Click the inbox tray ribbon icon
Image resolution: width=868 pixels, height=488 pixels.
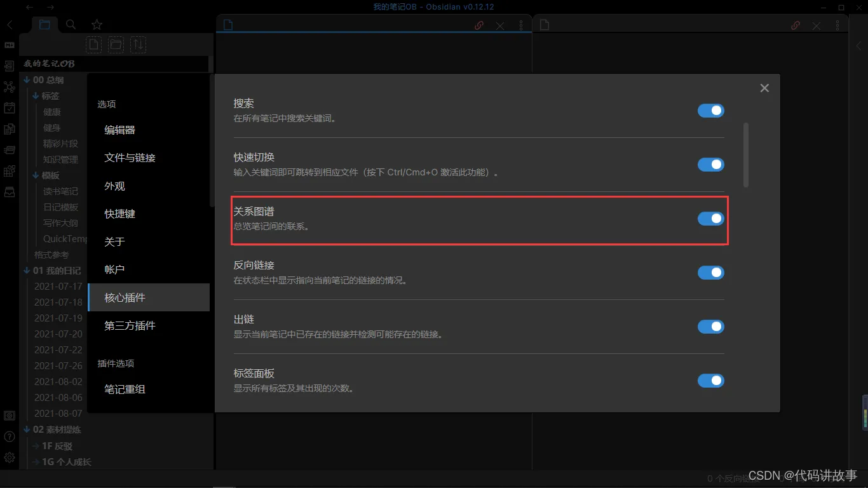pyautogui.click(x=10, y=192)
